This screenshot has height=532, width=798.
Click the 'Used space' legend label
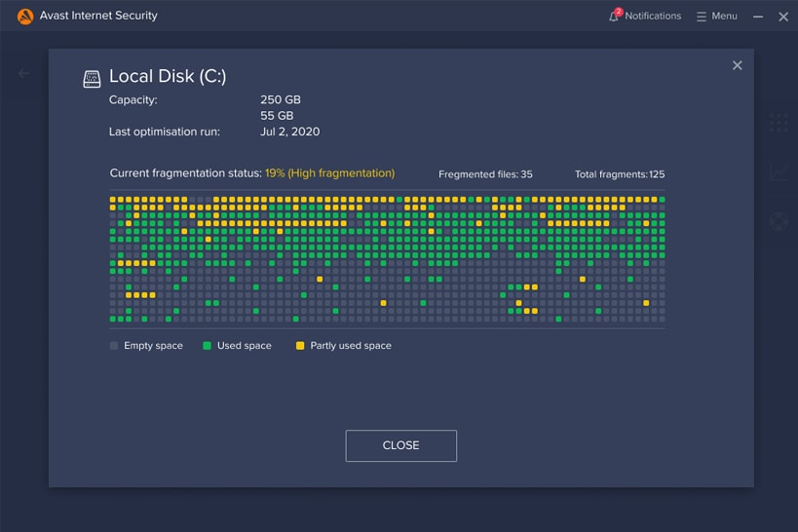[245, 346]
